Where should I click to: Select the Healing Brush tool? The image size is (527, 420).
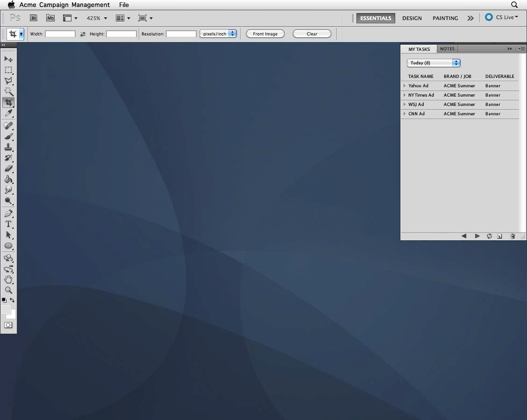8,126
